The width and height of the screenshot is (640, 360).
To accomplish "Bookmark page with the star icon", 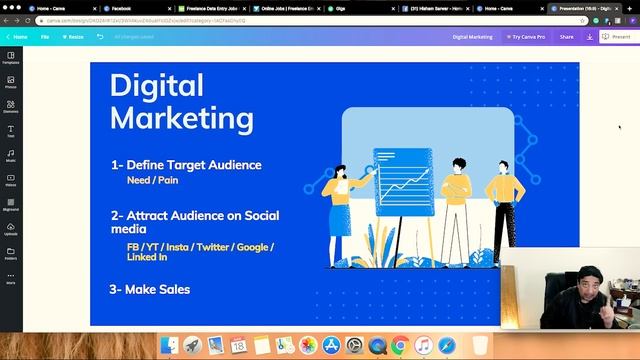I will (582, 20).
